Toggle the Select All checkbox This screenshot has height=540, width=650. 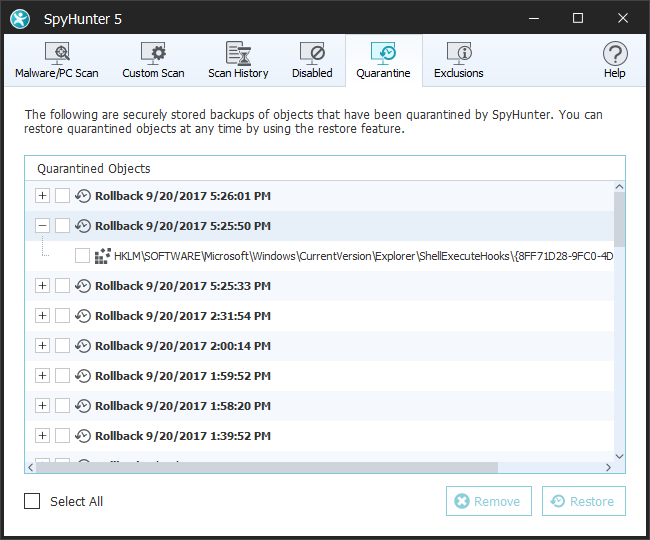pos(33,501)
